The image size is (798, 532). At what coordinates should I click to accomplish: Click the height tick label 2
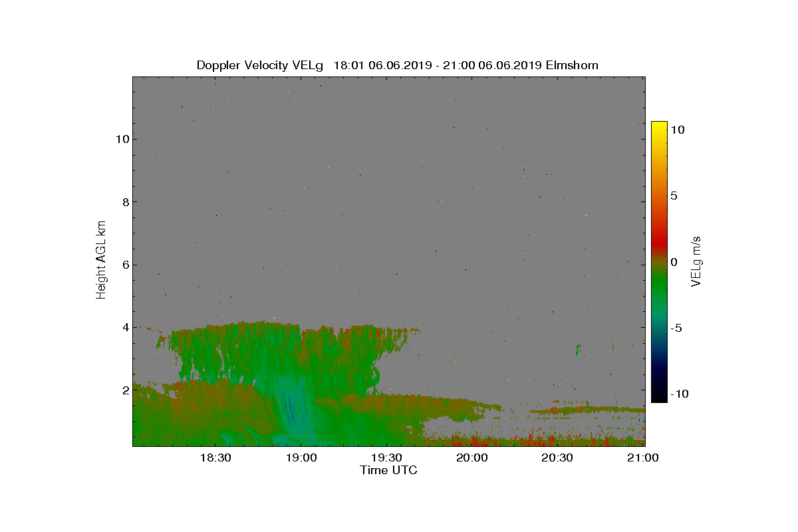pos(125,390)
